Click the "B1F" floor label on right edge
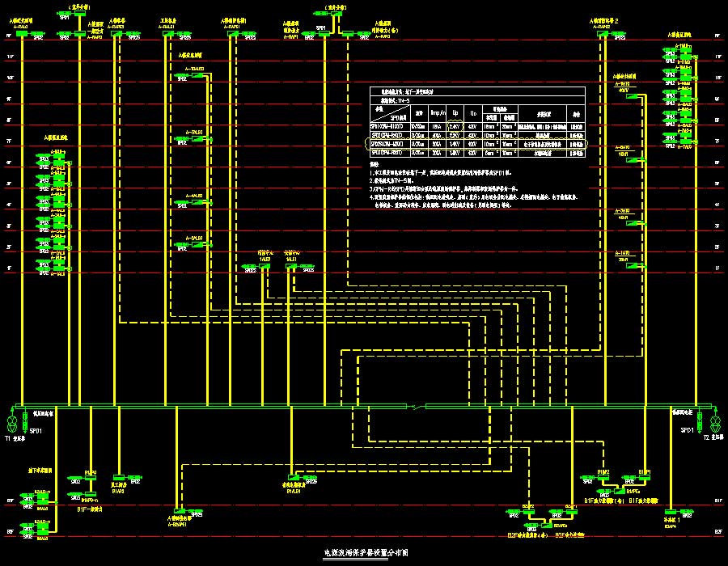Viewport: 728px width, 566px height. [717, 501]
